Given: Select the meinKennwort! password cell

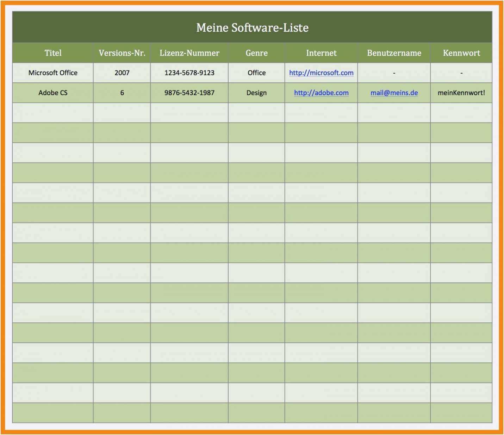Looking at the screenshot, I should (x=461, y=93).
